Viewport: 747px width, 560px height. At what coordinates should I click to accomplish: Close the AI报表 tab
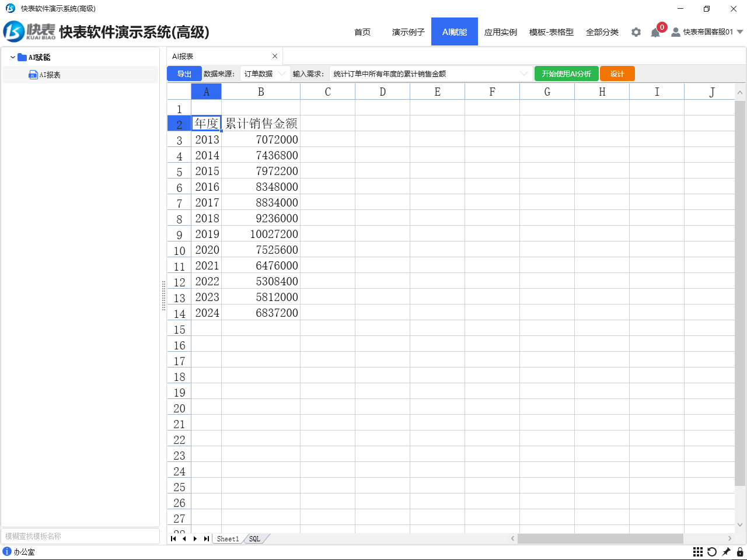[x=275, y=56]
